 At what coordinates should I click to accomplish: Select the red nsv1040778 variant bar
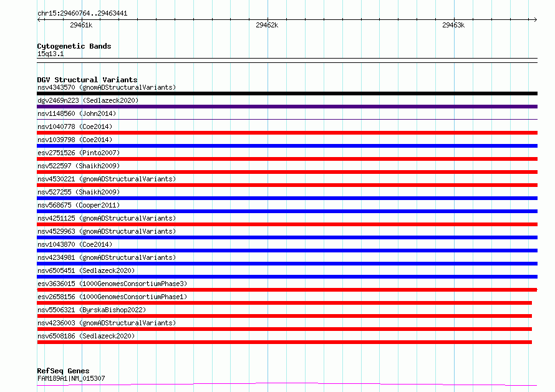point(287,133)
